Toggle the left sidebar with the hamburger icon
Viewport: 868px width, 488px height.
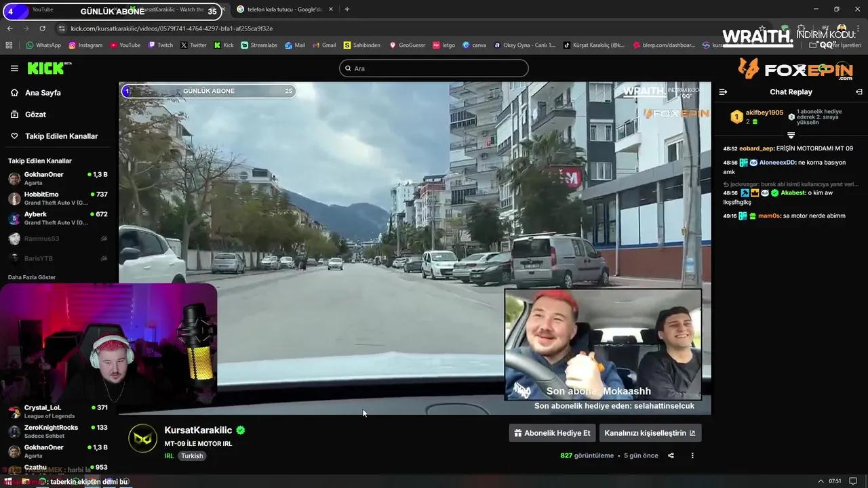(x=14, y=68)
